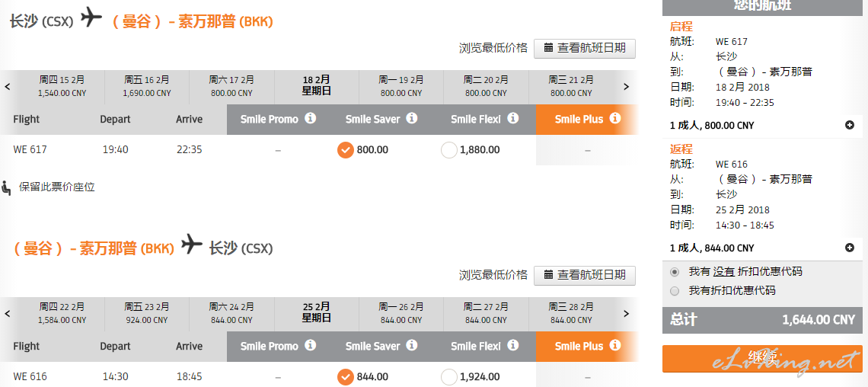This screenshot has height=387, width=868.
Task: Select the 1,924.00 Smile Flexi return fare
Action: click(x=449, y=377)
